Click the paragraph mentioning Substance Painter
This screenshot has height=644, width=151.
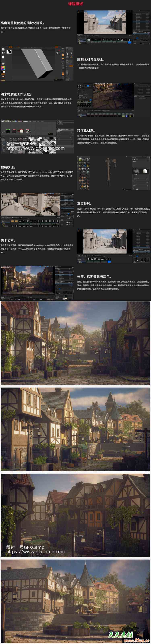[x=37, y=176]
